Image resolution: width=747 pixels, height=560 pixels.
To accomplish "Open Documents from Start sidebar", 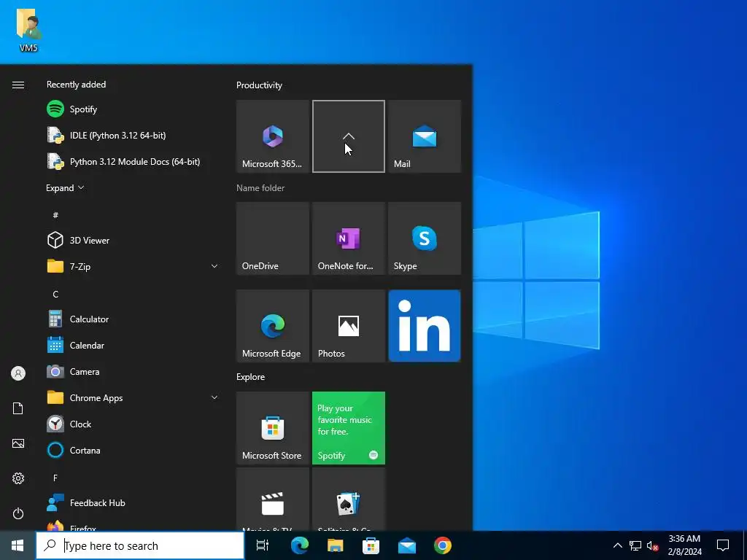I will pos(18,408).
